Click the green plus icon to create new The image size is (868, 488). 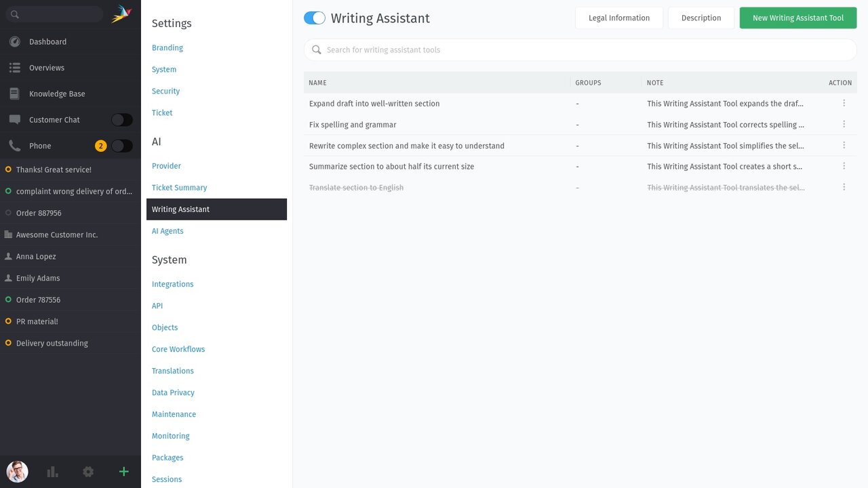[123, 471]
